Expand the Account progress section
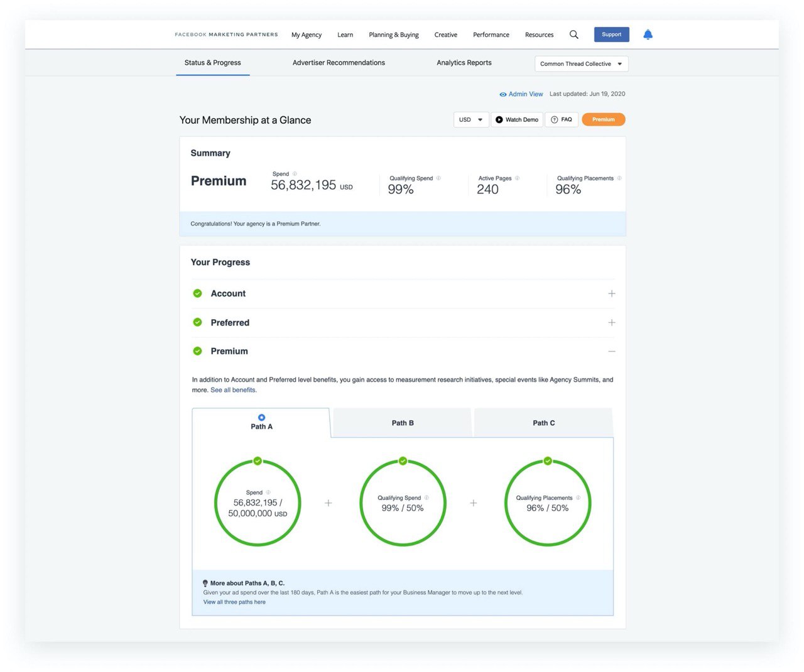 point(612,293)
